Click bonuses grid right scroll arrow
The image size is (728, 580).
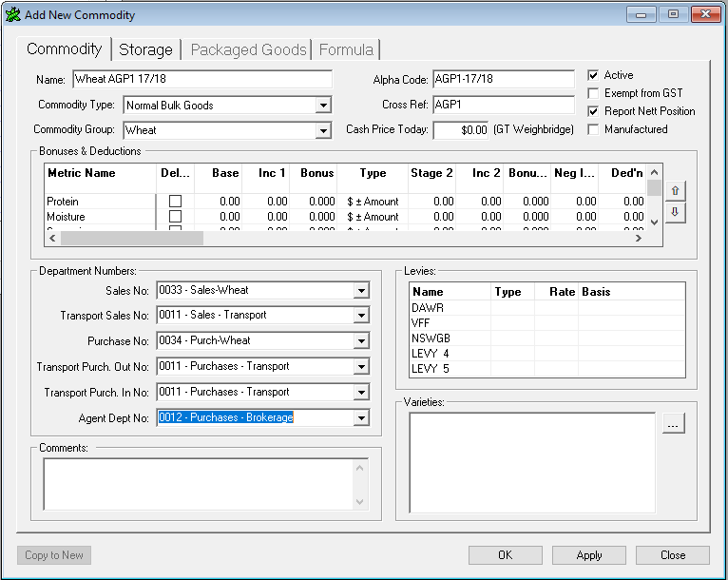pos(638,238)
